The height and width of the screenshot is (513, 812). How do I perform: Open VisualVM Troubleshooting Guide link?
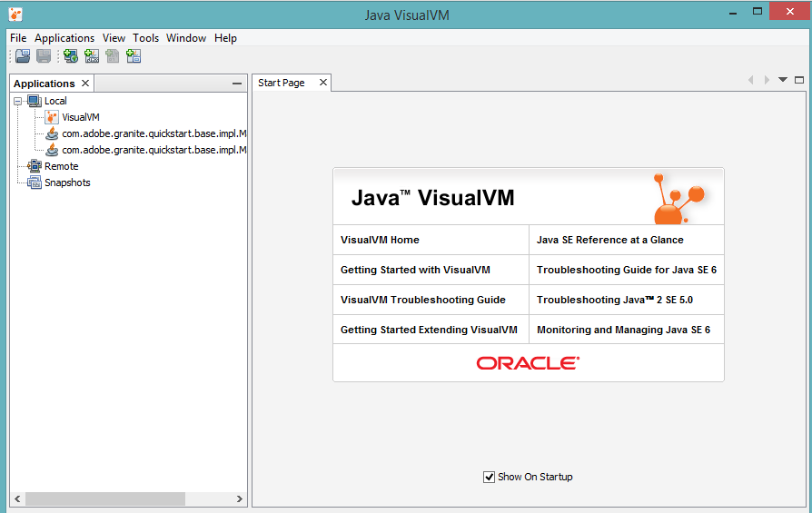[423, 300]
